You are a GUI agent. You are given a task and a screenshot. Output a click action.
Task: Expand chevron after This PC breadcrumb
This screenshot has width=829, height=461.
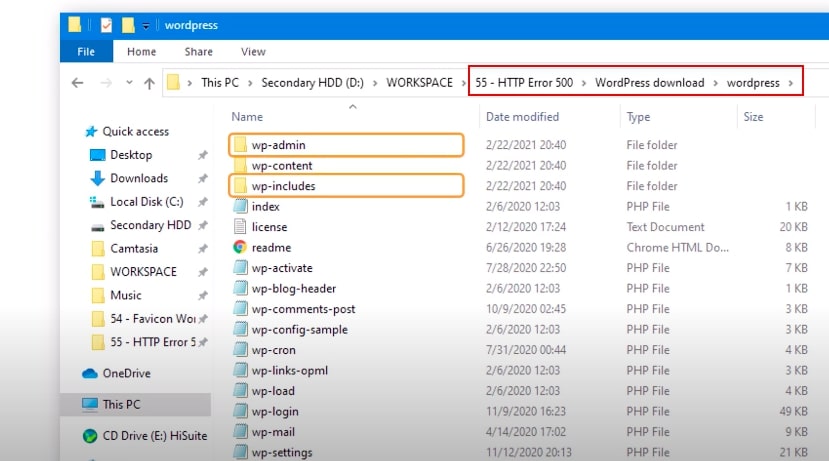pos(250,83)
